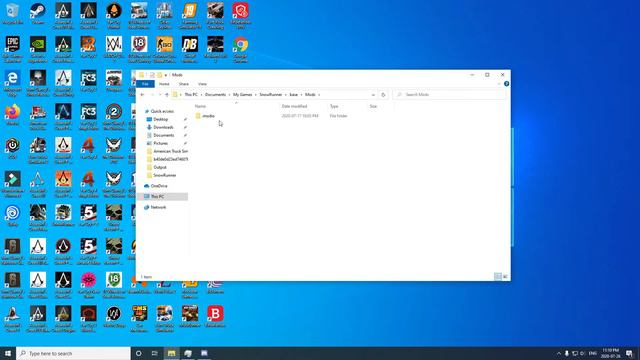Open the address bar history dropdown

coord(373,95)
